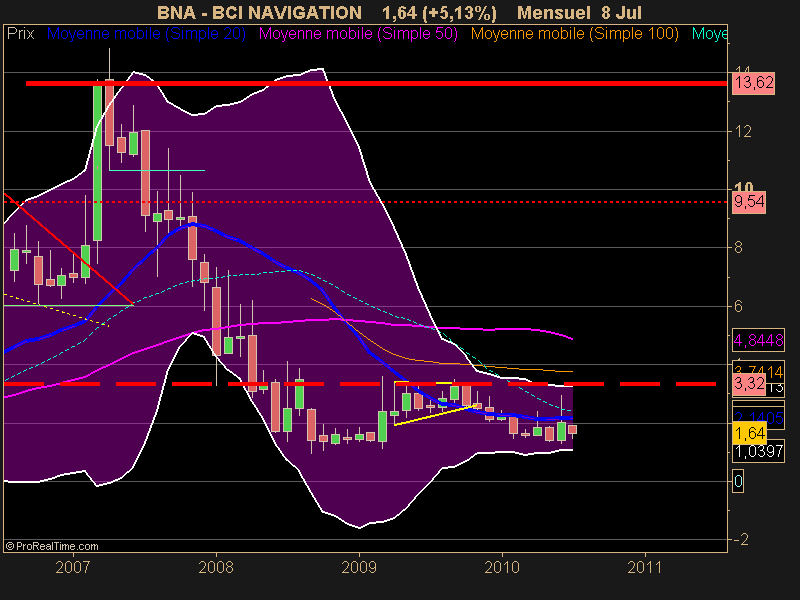This screenshot has width=800, height=600.
Task: Click the "2011" year on the time axis
Action: coord(645,567)
